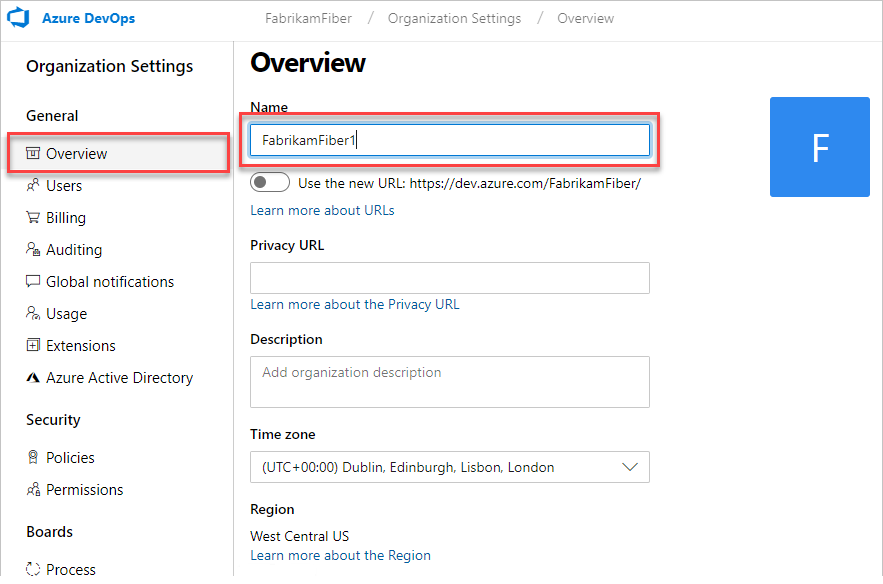Click the Azure DevOps logo icon

[x=18, y=18]
